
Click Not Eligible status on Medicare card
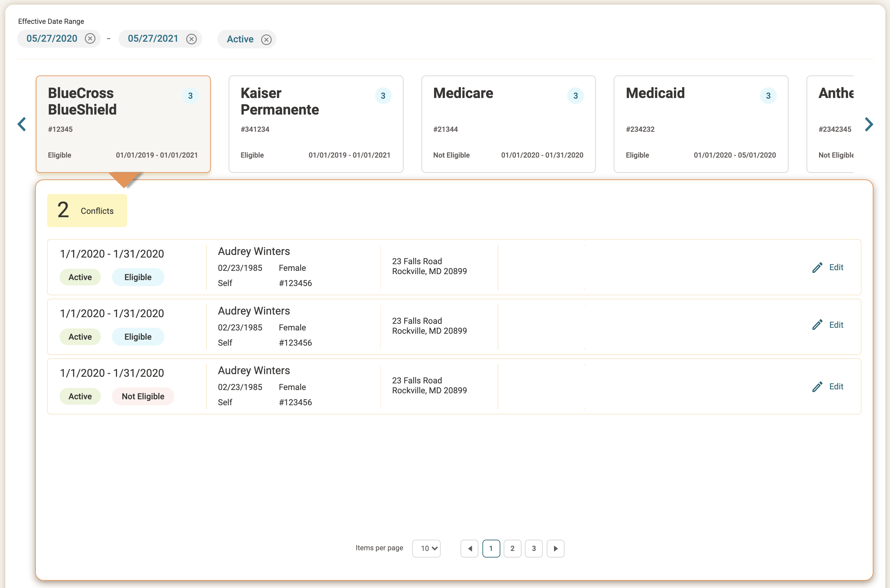[451, 155]
